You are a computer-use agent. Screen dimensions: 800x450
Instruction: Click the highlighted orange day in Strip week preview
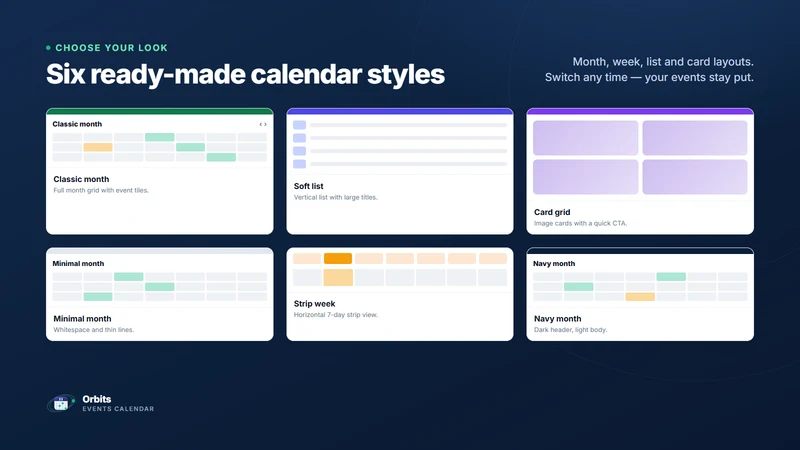pyautogui.click(x=338, y=258)
